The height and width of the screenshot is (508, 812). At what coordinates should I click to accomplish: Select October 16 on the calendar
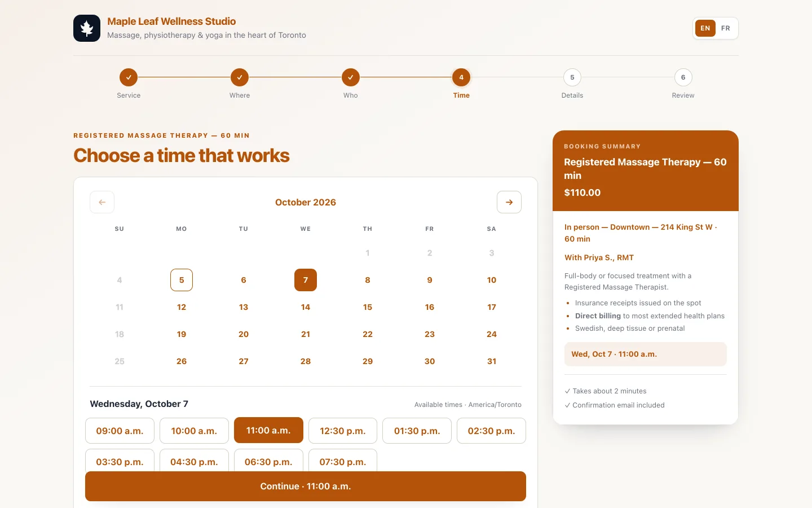(430, 307)
